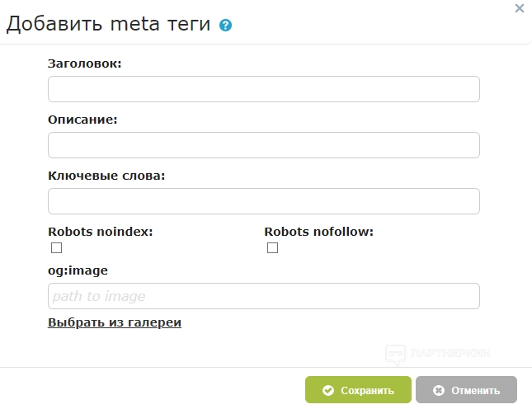Focus the Заголовок text field
Screen dimensions: 532x409
pos(264,89)
